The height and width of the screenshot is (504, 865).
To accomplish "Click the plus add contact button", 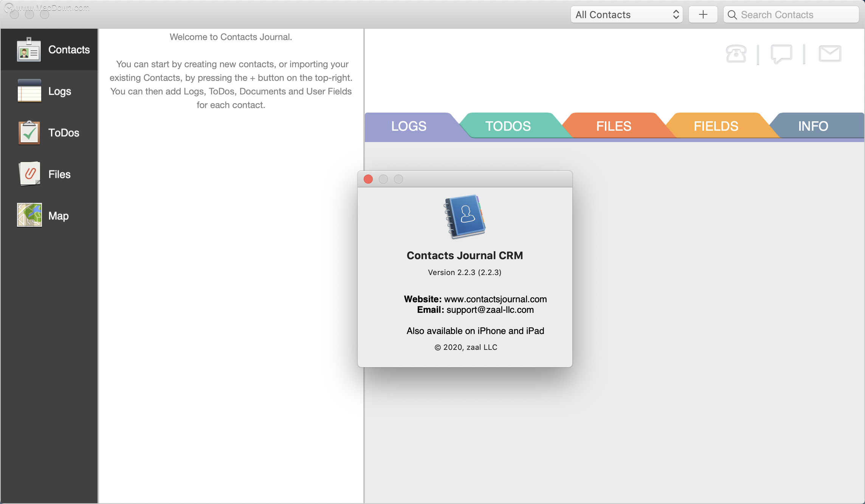I will pos(703,15).
